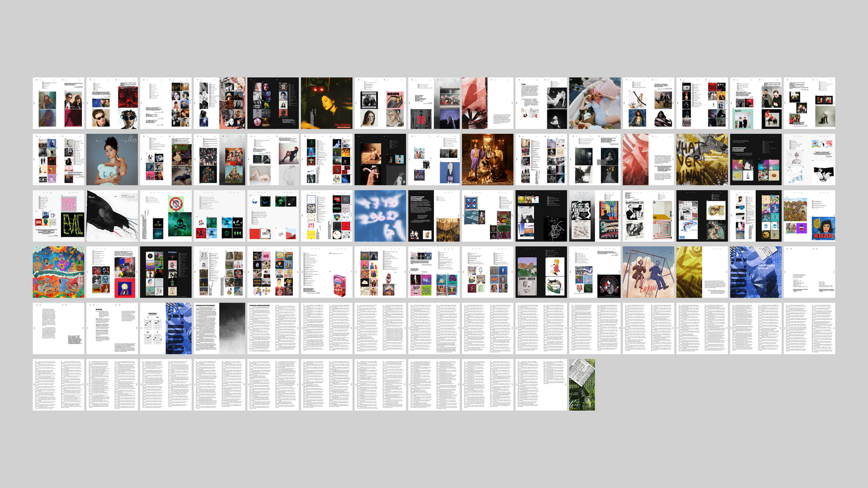This screenshot has width=868, height=488.
Task: Open the spread with blue-background woman's face poster
Action: point(809,216)
